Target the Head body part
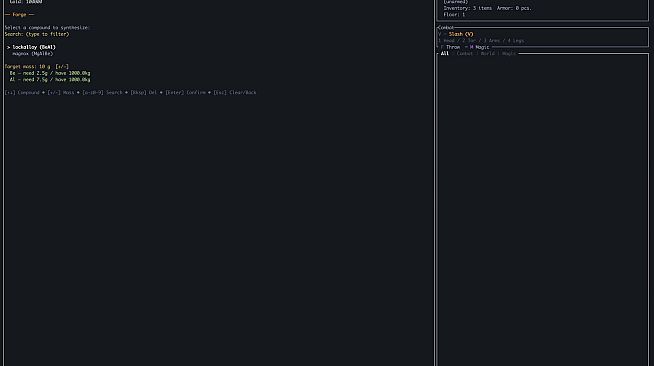Image resolution: width=654 pixels, height=366 pixels. click(x=446, y=41)
